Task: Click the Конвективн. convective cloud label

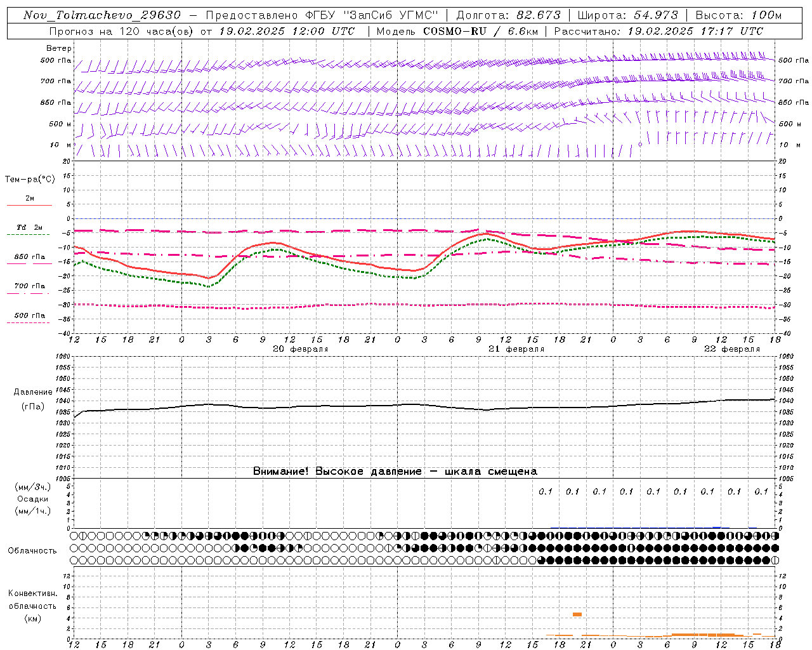Action: click(33, 594)
